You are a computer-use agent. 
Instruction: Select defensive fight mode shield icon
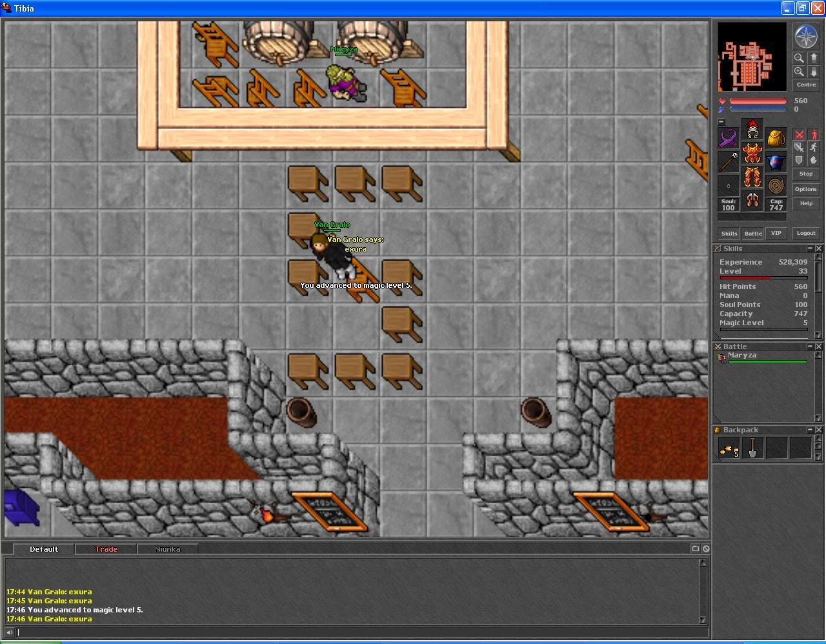799,161
